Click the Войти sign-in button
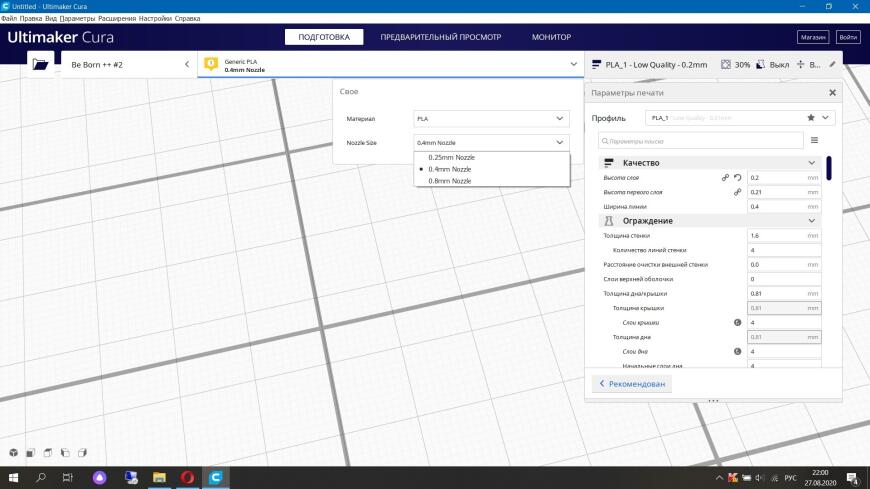 (848, 37)
